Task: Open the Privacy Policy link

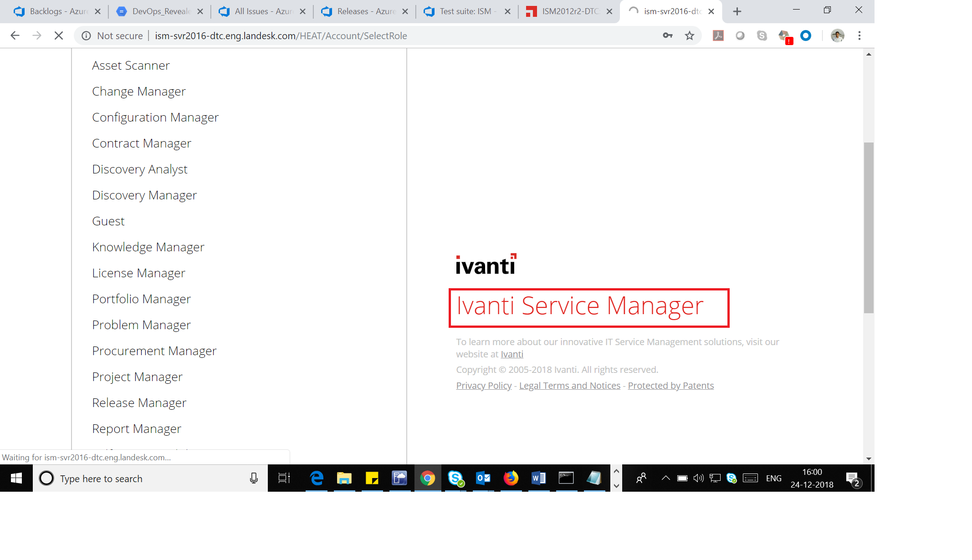Action: point(484,386)
